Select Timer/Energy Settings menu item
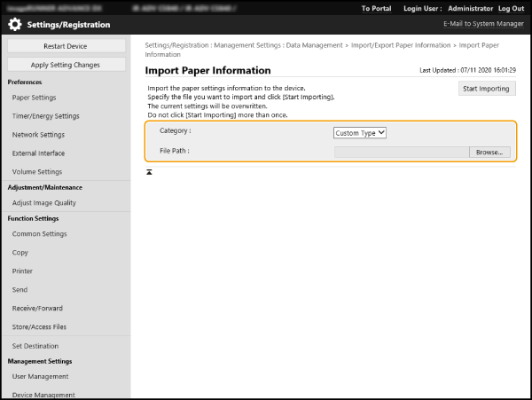The width and height of the screenshot is (532, 400). (45, 116)
